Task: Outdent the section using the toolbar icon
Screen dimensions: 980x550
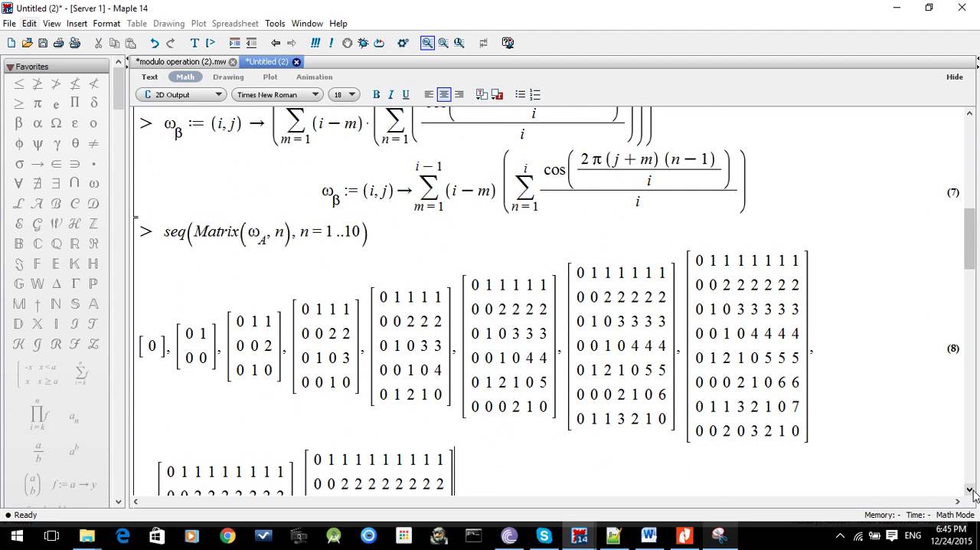Action: pyautogui.click(x=251, y=44)
